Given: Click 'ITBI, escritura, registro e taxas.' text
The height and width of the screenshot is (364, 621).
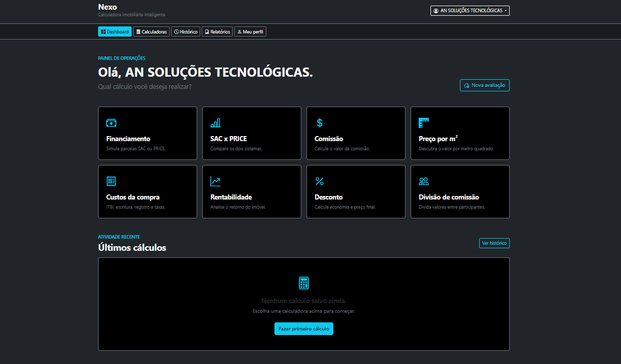Looking at the screenshot, I should coord(136,207).
